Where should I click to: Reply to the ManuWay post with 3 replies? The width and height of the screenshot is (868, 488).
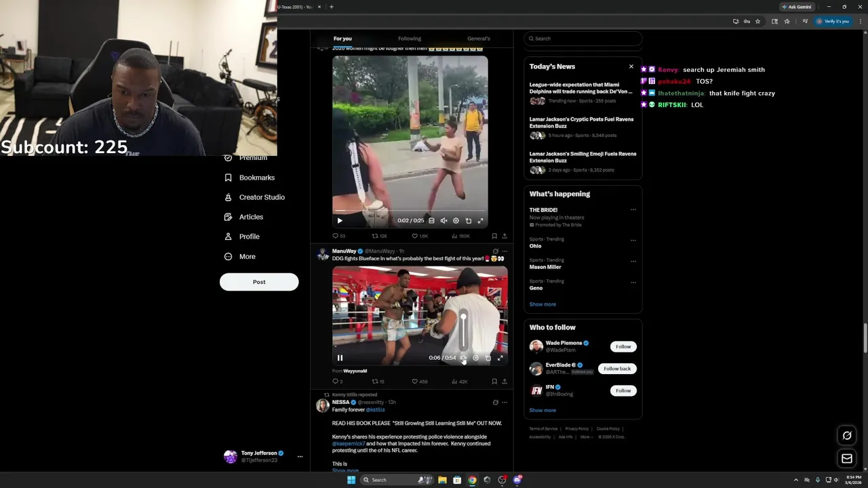click(x=337, y=382)
